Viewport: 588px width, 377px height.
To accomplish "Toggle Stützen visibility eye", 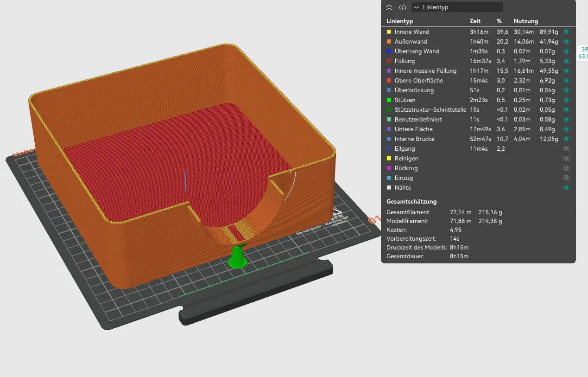I will click(566, 100).
